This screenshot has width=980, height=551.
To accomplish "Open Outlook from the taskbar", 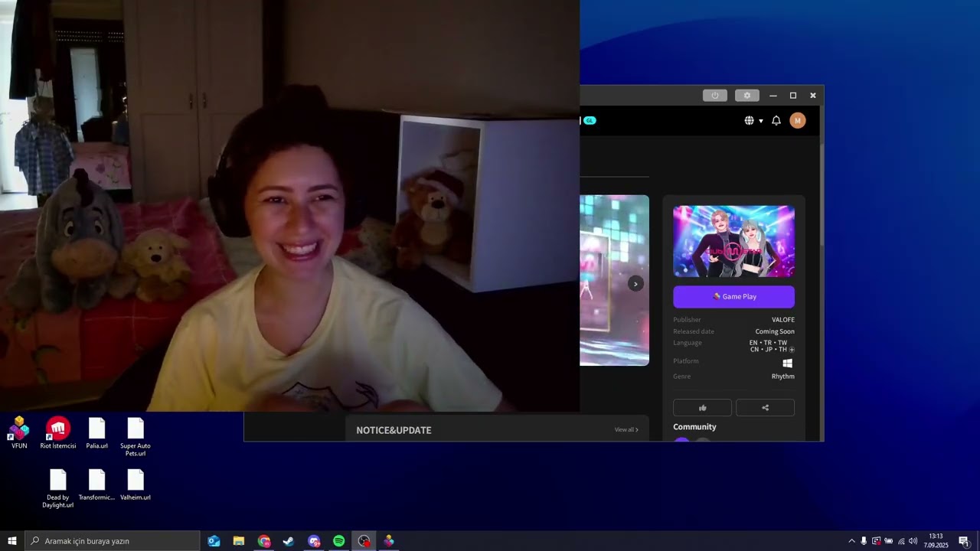I will point(214,541).
